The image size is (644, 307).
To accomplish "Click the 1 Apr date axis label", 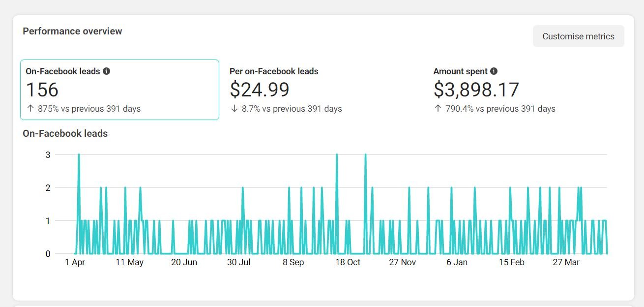I will pos(75,262).
